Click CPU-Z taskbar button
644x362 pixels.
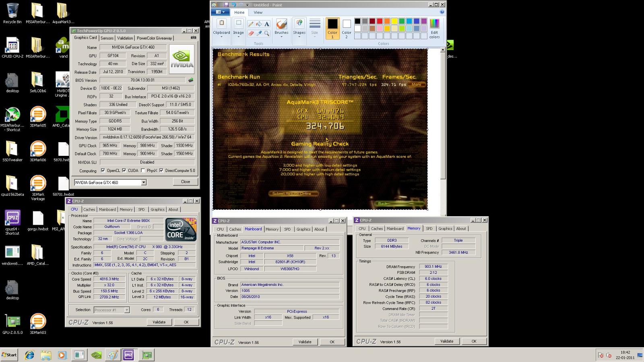[x=128, y=355]
